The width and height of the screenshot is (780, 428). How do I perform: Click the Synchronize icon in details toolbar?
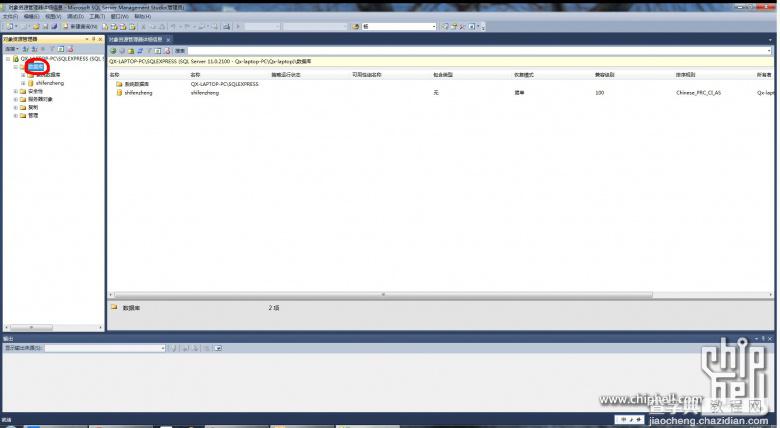click(140, 51)
